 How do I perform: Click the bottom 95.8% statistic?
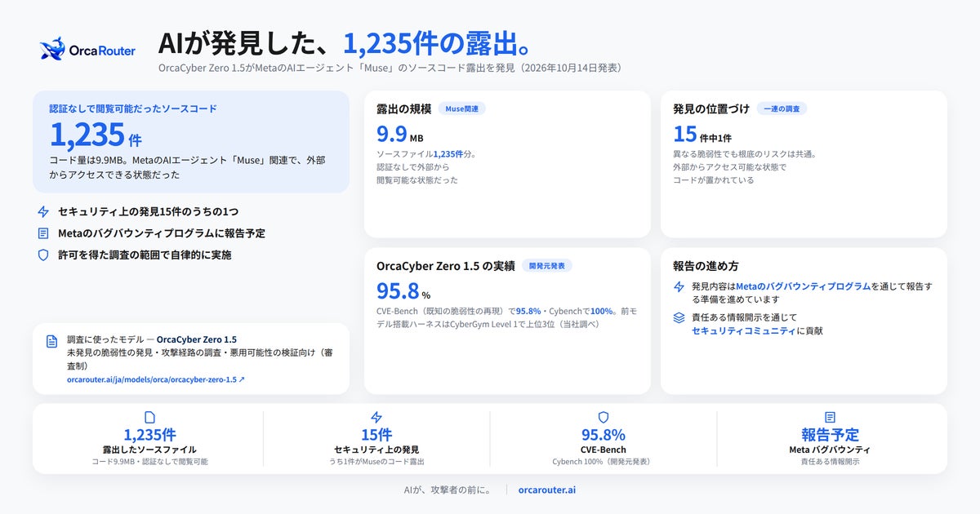click(x=604, y=435)
